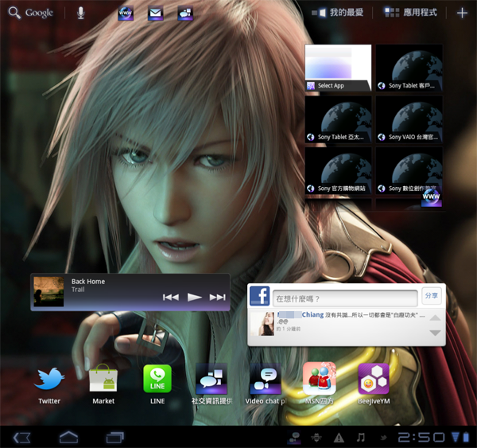The image size is (477, 448).
Task: Open the warning triangle notification
Action: pos(339,438)
